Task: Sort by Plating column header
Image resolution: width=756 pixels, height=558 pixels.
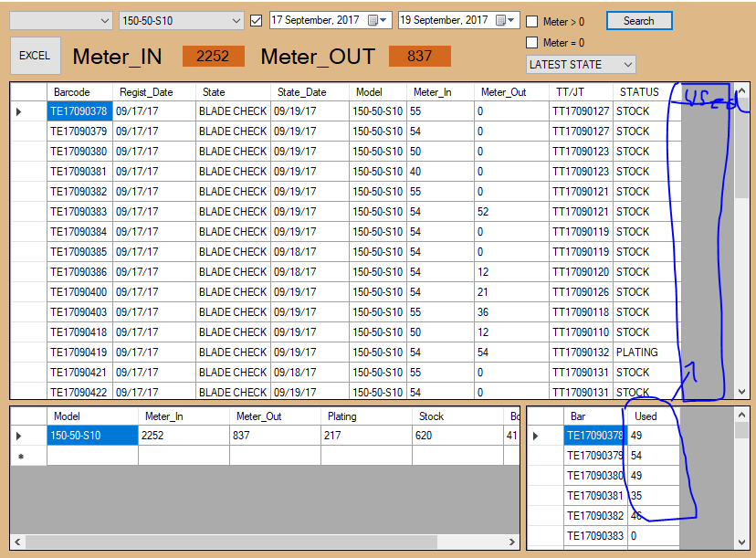Action: click(x=366, y=416)
